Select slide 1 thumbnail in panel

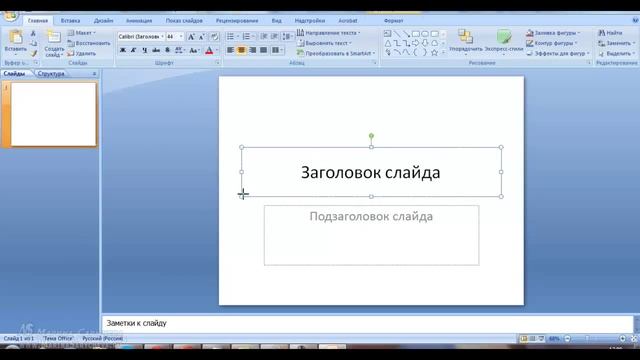(53, 114)
